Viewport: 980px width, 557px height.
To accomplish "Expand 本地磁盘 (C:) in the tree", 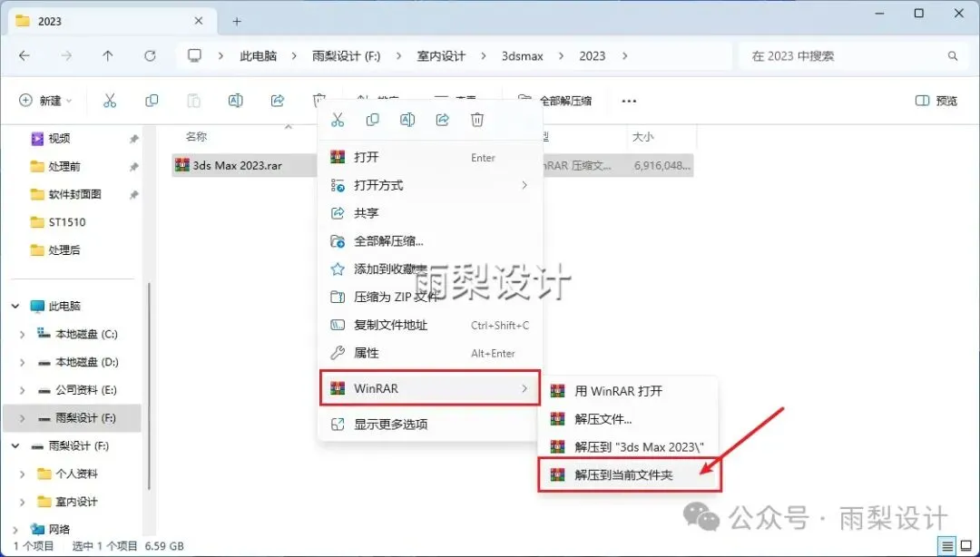I will (23, 335).
